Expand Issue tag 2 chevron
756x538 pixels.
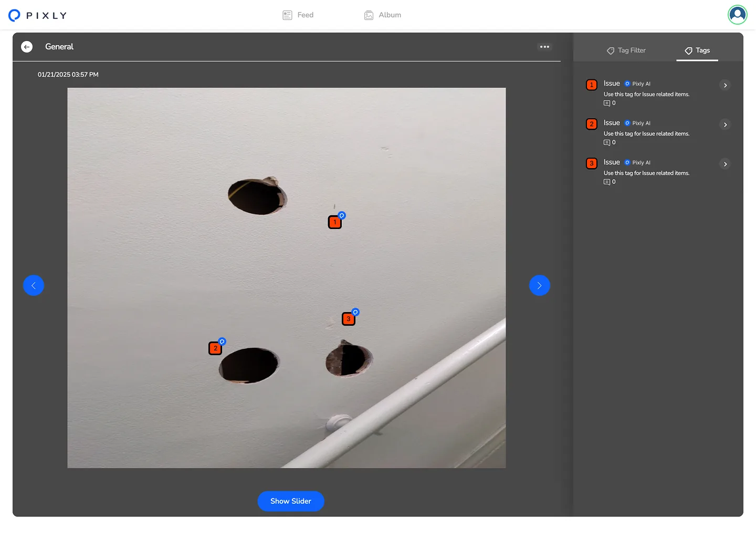(725, 125)
